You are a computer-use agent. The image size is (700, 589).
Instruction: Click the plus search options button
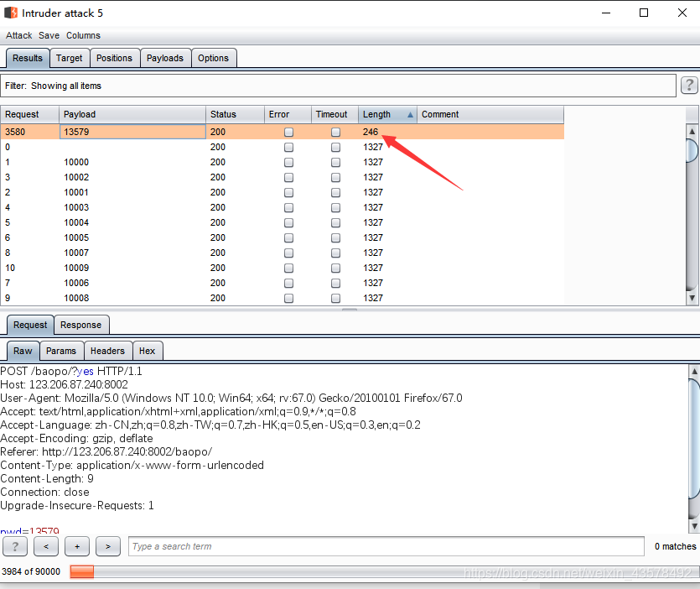77,546
